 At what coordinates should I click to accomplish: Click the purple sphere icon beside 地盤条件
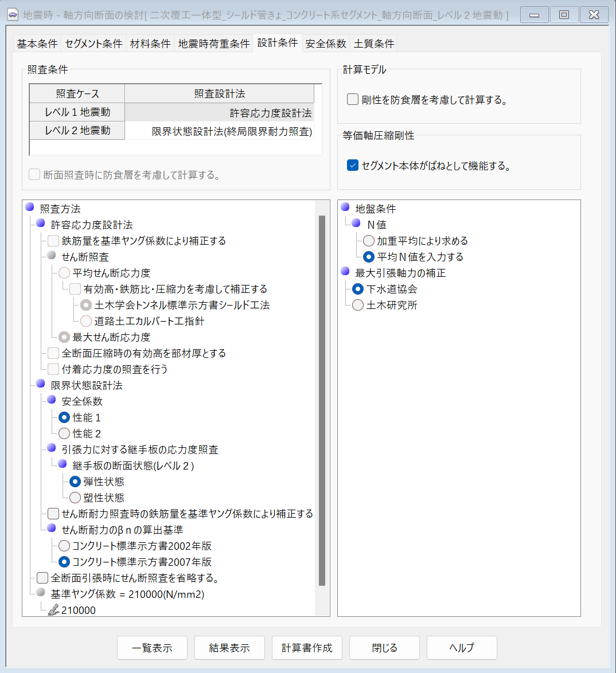pos(345,208)
